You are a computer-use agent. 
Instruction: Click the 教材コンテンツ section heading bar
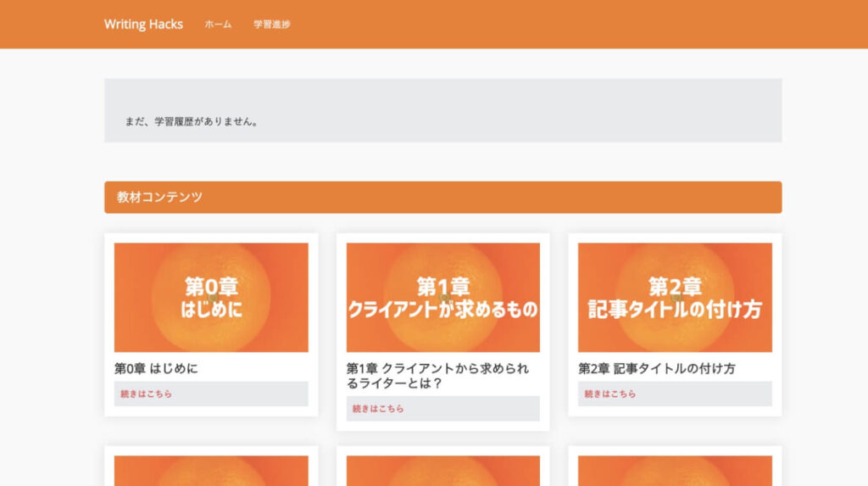[442, 197]
